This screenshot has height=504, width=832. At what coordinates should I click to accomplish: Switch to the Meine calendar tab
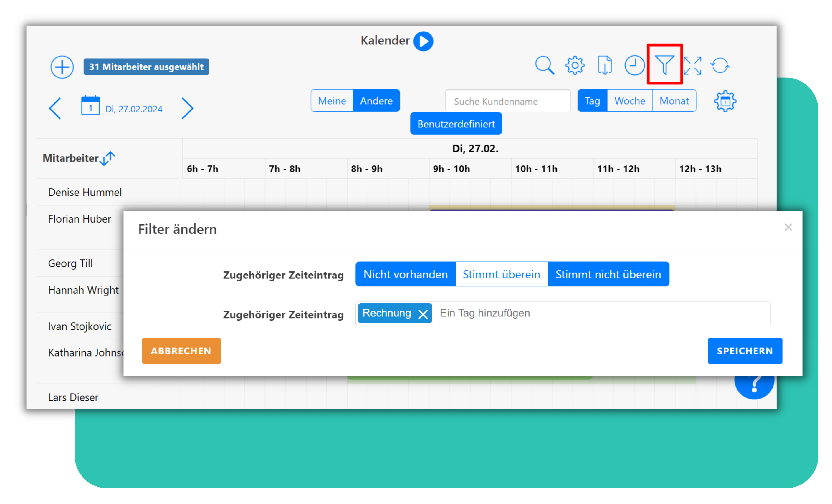coord(332,101)
